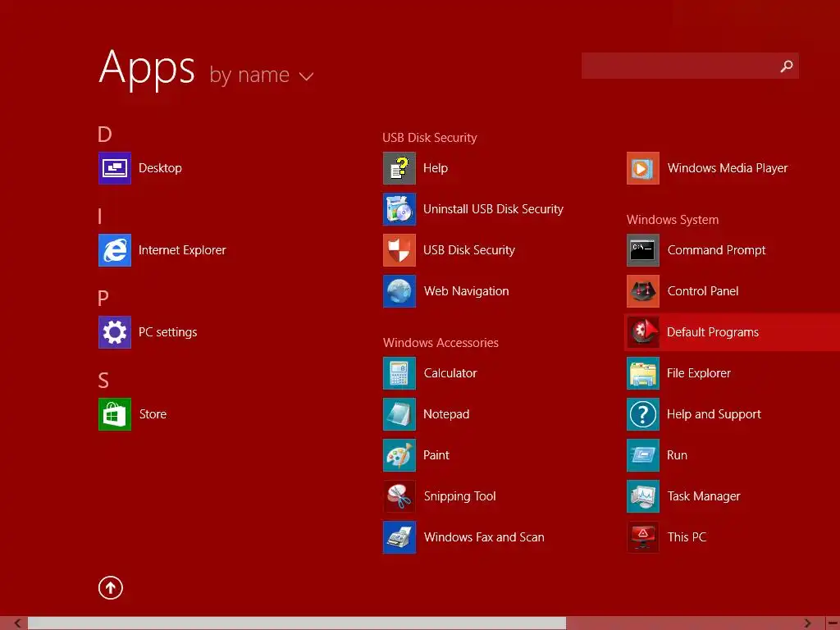Click the 'Help and Support' label
This screenshot has width=840, height=630.
714,414
